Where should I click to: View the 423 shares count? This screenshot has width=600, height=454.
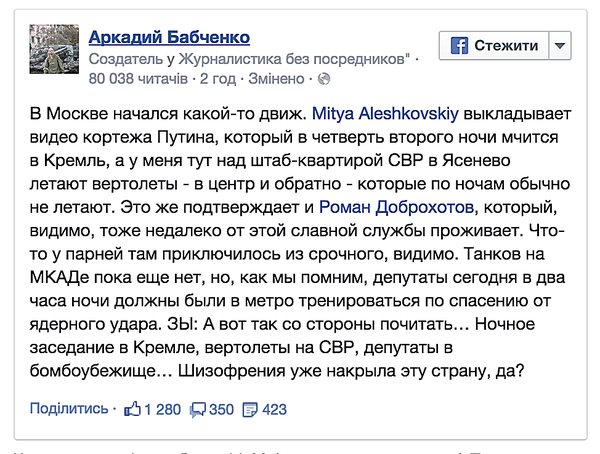tap(274, 408)
